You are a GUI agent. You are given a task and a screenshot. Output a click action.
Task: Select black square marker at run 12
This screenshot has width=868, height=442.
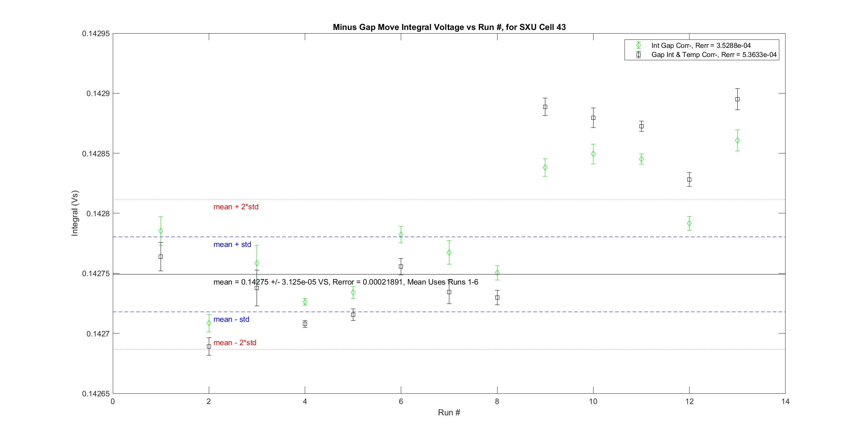689,180
